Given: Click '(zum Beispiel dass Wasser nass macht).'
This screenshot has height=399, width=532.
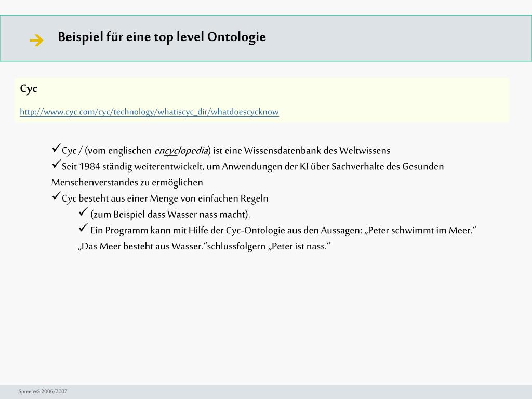Looking at the screenshot, I should pos(170,215).
